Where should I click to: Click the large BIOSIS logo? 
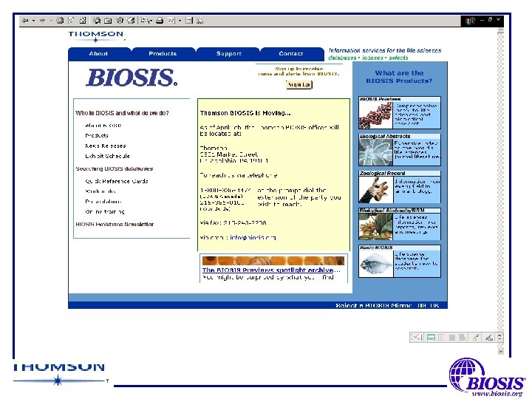pyautogui.click(x=132, y=78)
